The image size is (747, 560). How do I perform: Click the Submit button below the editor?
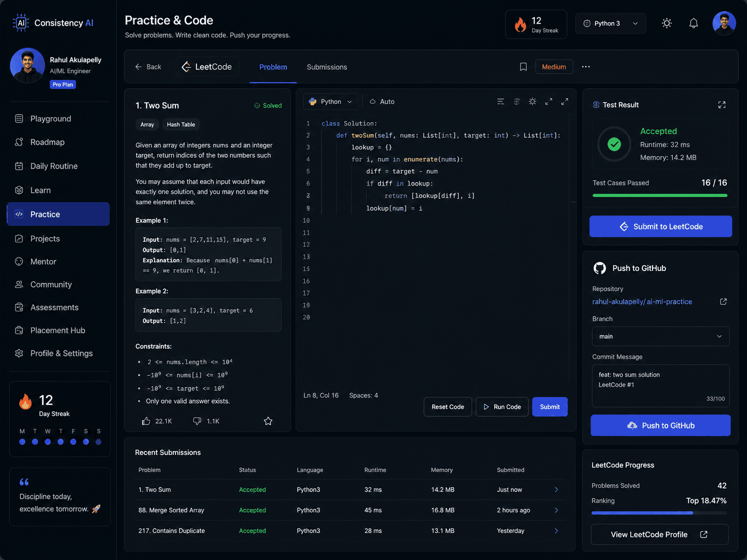pyautogui.click(x=550, y=407)
